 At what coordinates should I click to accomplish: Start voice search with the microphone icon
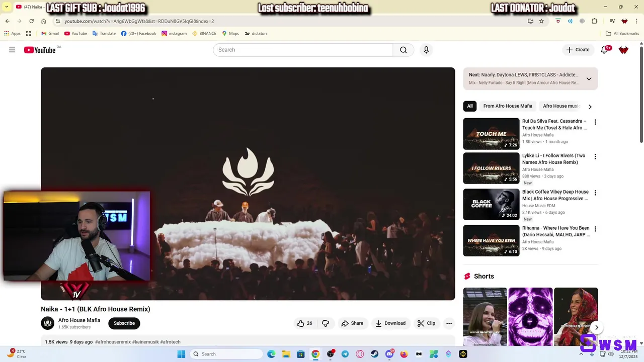pyautogui.click(x=426, y=50)
